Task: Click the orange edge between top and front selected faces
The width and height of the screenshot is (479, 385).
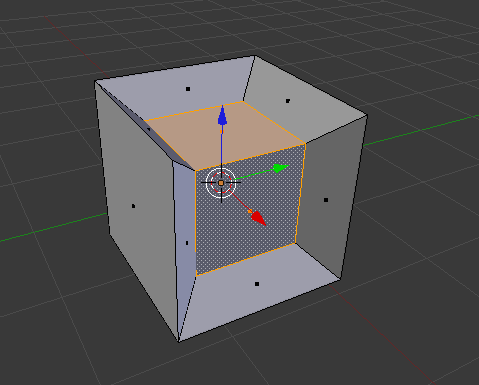Action: pos(251,157)
